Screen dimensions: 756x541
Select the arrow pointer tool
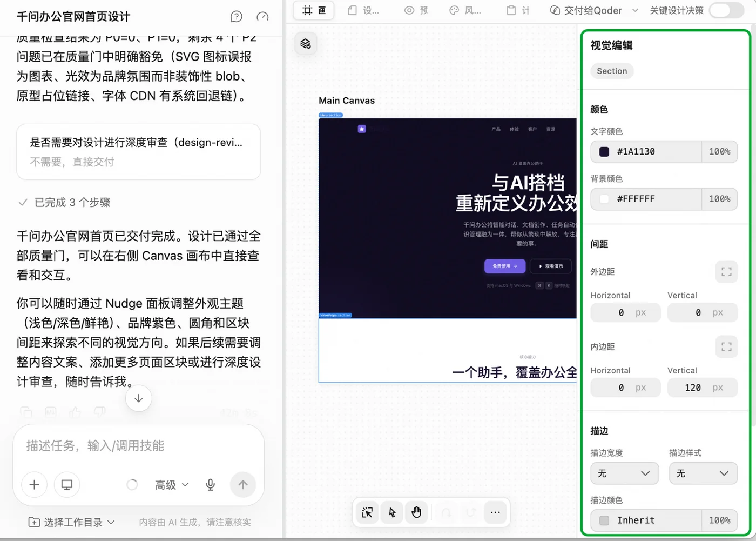point(392,512)
